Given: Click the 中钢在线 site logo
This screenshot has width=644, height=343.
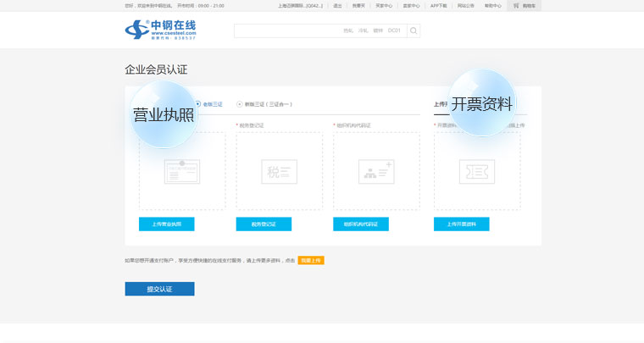Looking at the screenshot, I should click(160, 30).
